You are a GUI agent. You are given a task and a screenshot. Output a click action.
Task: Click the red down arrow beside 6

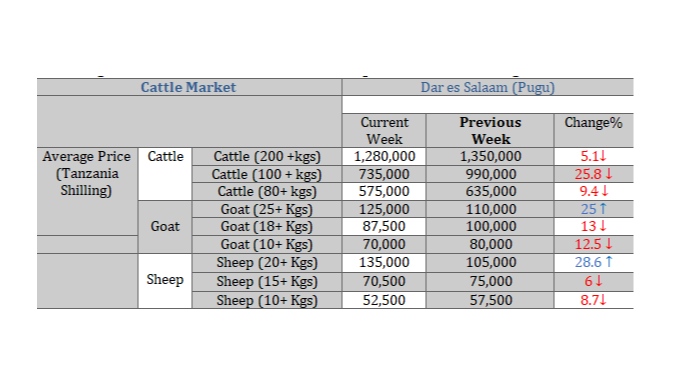point(598,281)
